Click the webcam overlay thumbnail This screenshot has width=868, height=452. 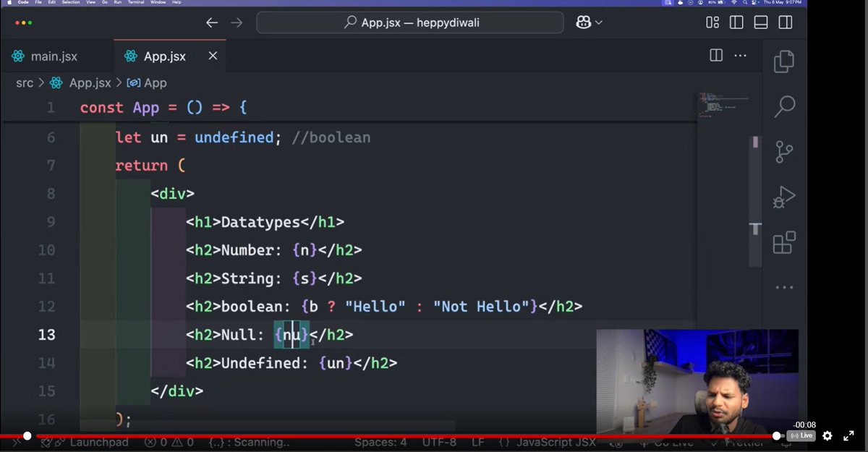(x=697, y=382)
